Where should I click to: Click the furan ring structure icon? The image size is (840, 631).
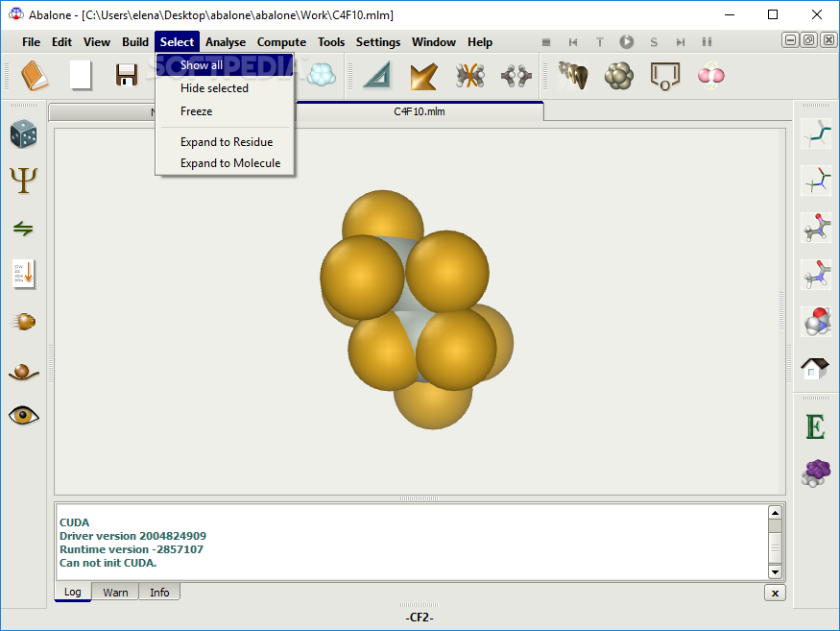[x=665, y=75]
